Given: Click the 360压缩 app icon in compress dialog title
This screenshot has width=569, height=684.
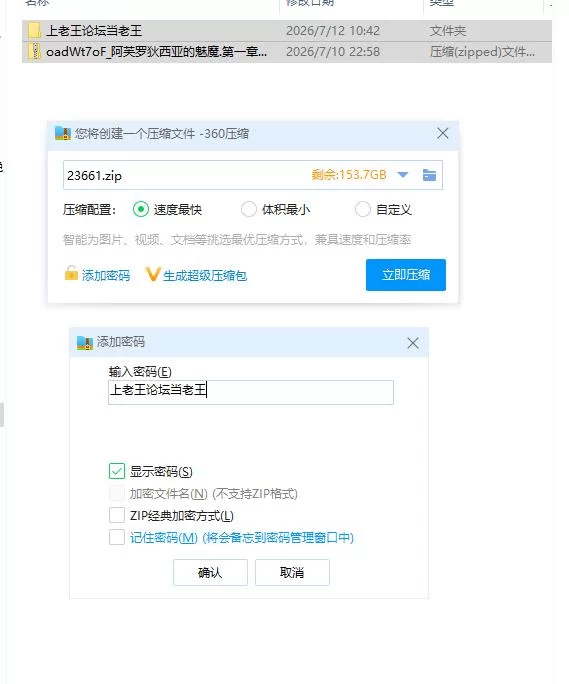Looking at the screenshot, I should pos(63,133).
